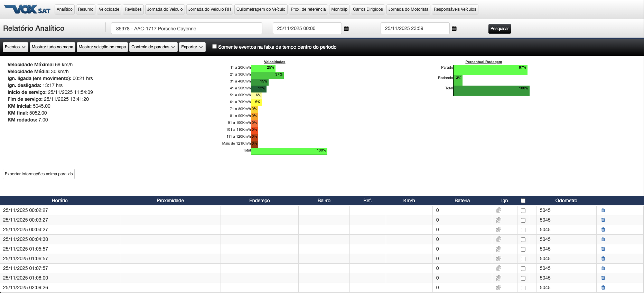The width and height of the screenshot is (644, 293).
Task: Click trash icon for 01:06:57 entry
Action: point(603,258)
